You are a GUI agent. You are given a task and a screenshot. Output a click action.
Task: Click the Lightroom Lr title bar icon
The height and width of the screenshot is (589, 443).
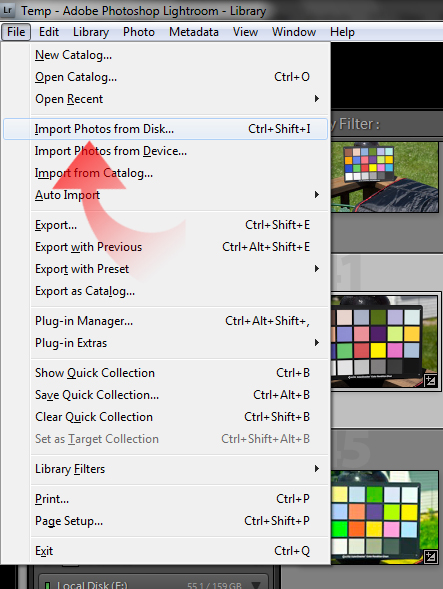[8, 10]
